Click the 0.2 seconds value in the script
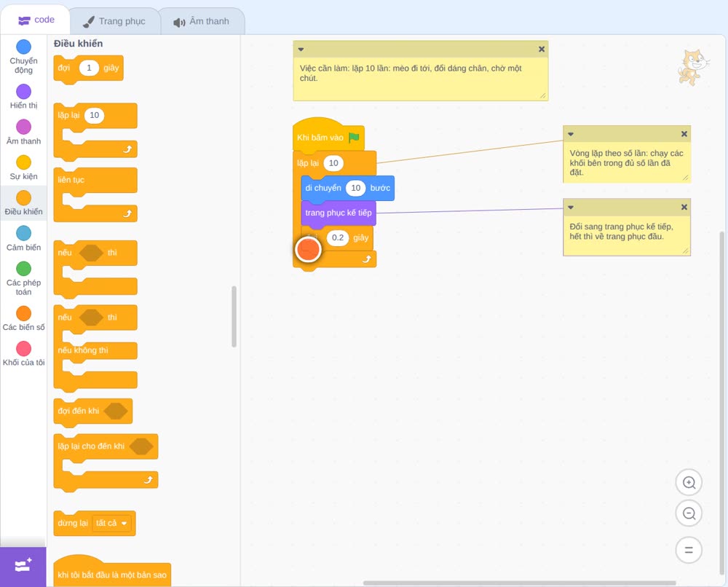Image resolution: width=728 pixels, height=587 pixels. pyautogui.click(x=338, y=237)
